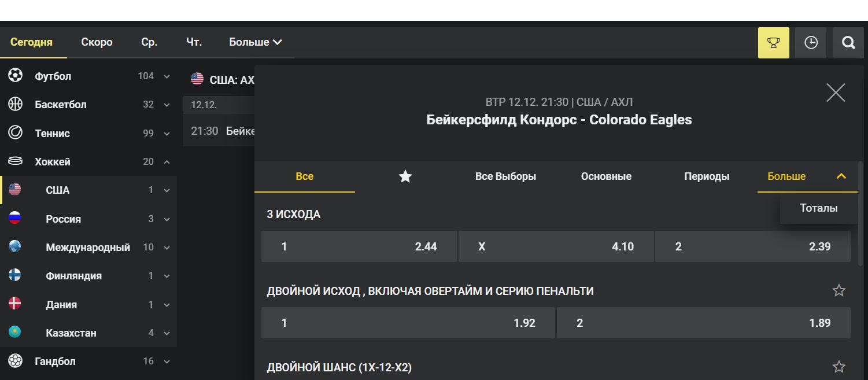This screenshot has height=380, width=868.
Task: Switch to the Периоды tab
Action: [x=707, y=176]
